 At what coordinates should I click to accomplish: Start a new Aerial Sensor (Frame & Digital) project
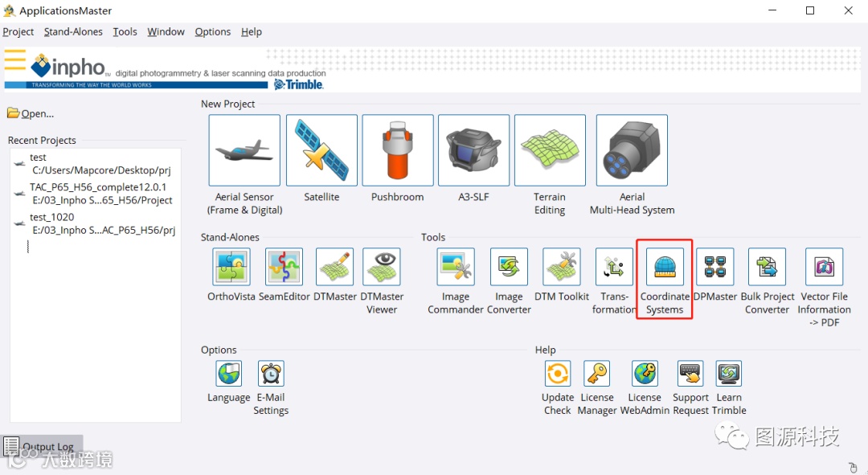[x=244, y=150]
